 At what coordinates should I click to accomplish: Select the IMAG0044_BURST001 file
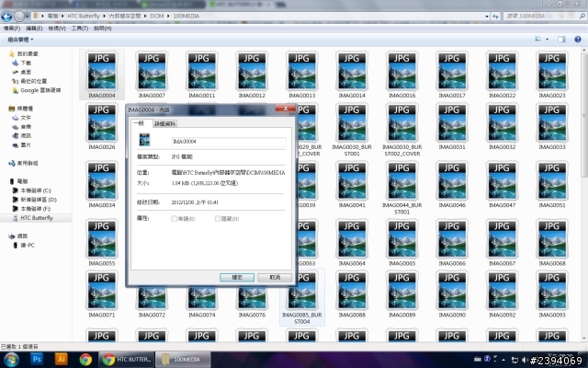coord(402,188)
